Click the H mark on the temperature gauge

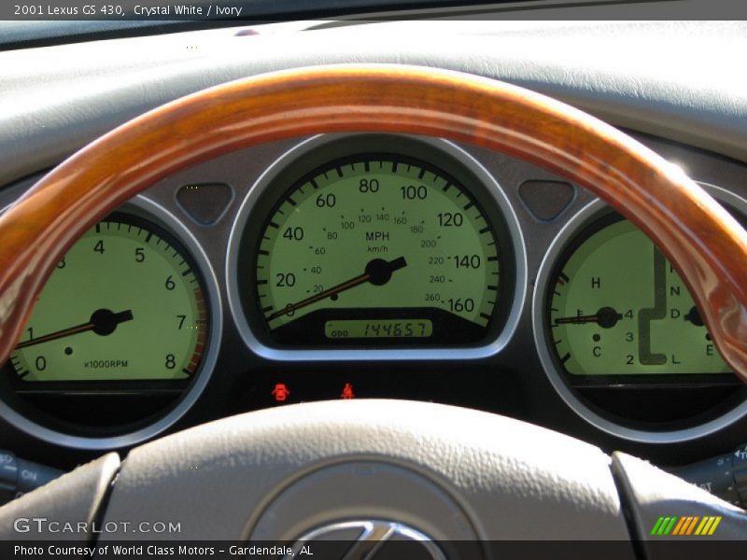point(597,282)
